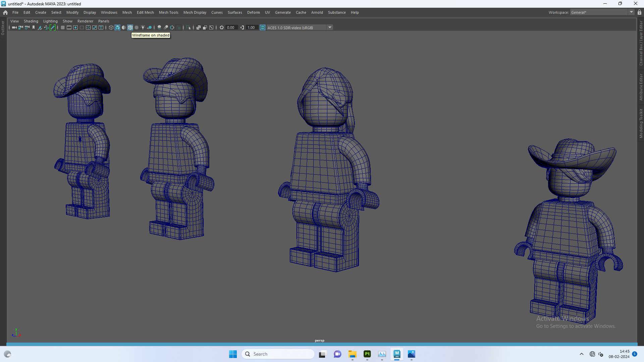The image size is (644, 362).
Task: Click the Select Camera icon
Action: 14,27
